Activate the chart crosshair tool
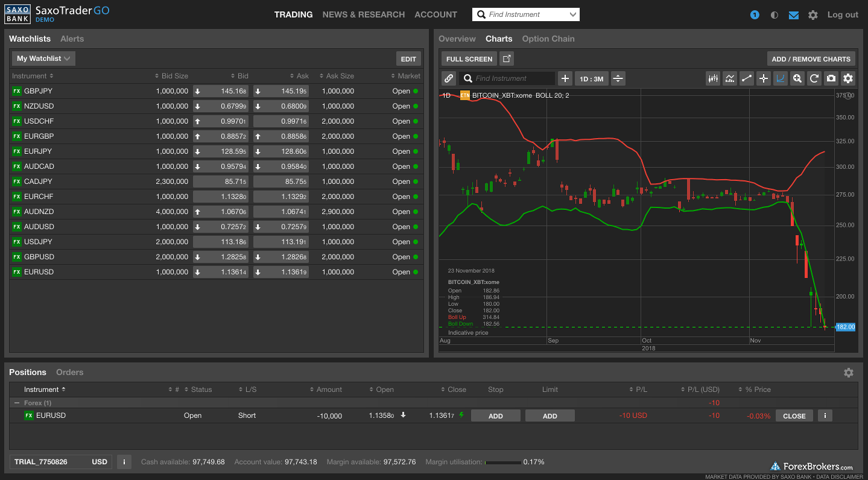The height and width of the screenshot is (480, 868). (764, 78)
